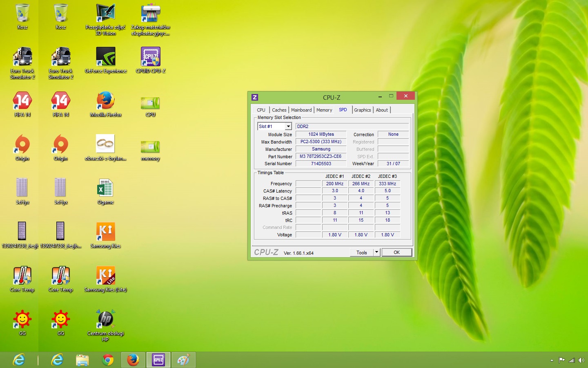Click the OK button in CPU-Z
588x368 pixels.
click(x=396, y=252)
